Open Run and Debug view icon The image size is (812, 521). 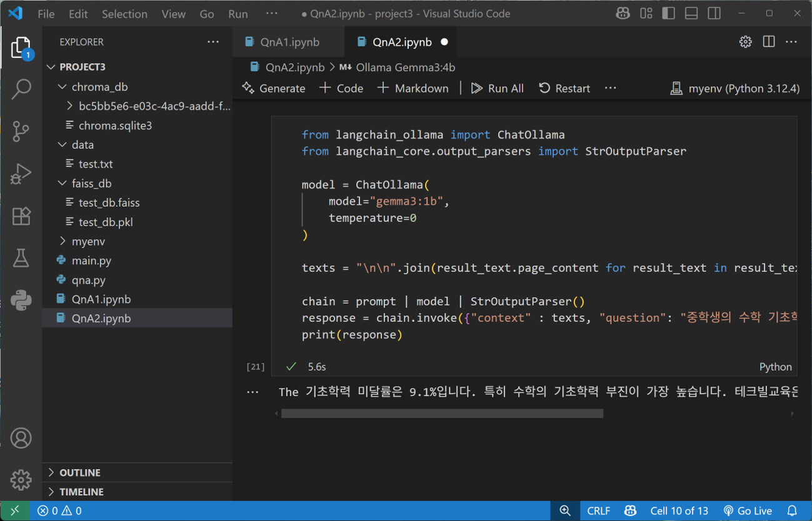coord(21,174)
